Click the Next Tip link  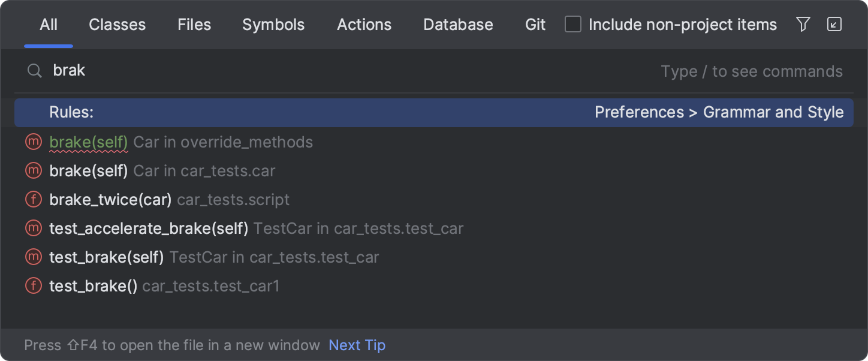357,345
